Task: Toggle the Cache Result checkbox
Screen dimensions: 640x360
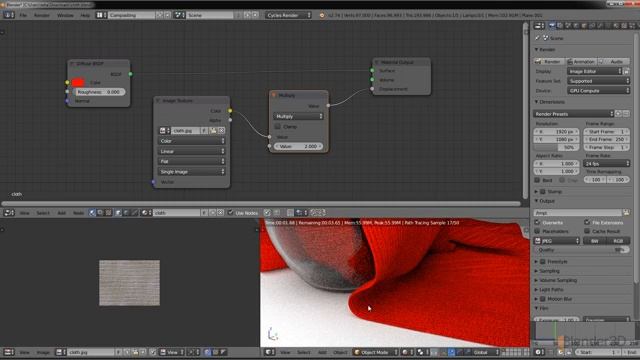Action: 587,231
